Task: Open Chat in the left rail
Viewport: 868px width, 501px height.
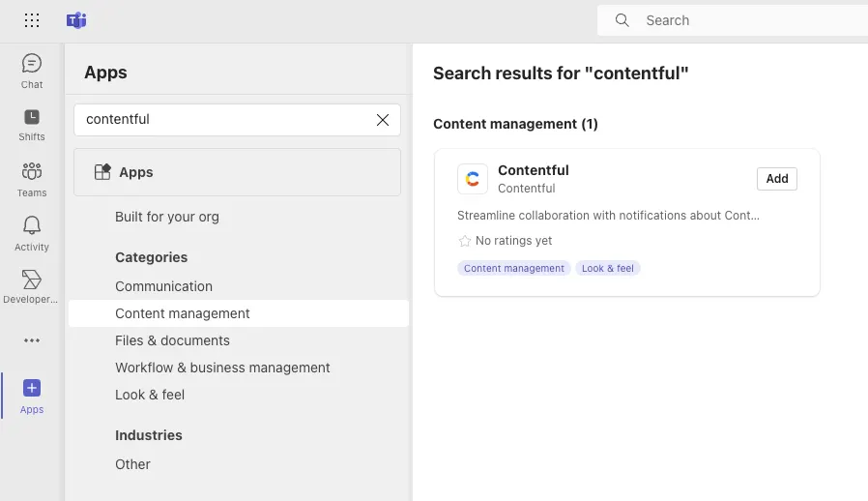Action: (32, 71)
